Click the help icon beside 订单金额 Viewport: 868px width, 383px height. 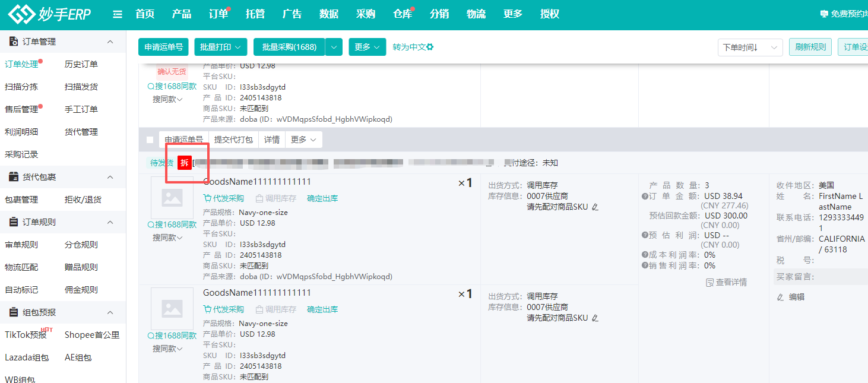[x=645, y=197]
